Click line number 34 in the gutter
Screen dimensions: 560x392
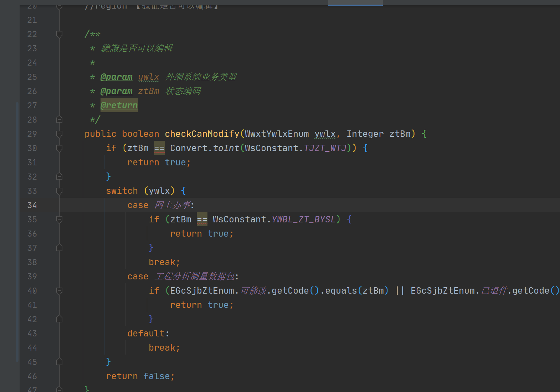click(32, 205)
